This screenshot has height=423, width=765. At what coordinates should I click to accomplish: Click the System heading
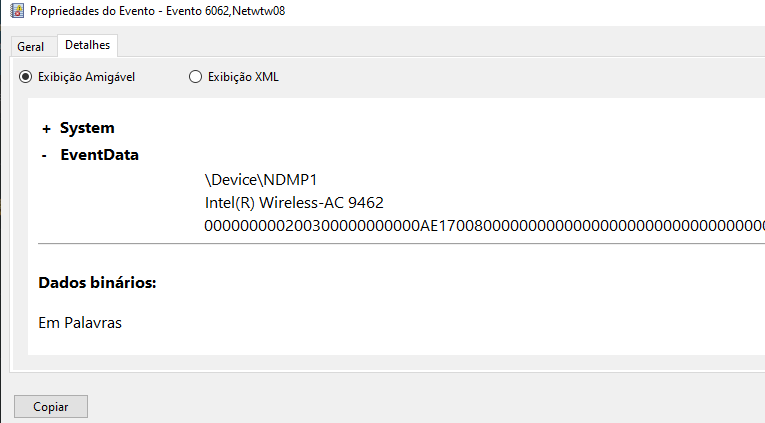coord(87,128)
